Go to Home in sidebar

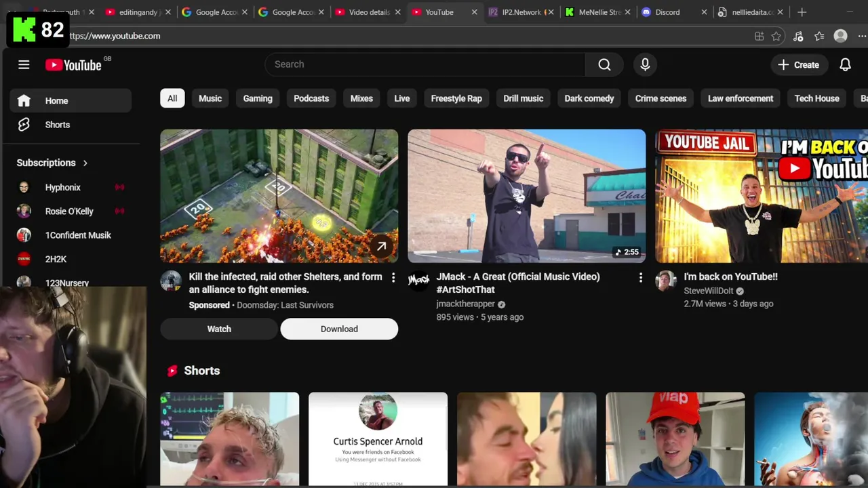coord(71,101)
